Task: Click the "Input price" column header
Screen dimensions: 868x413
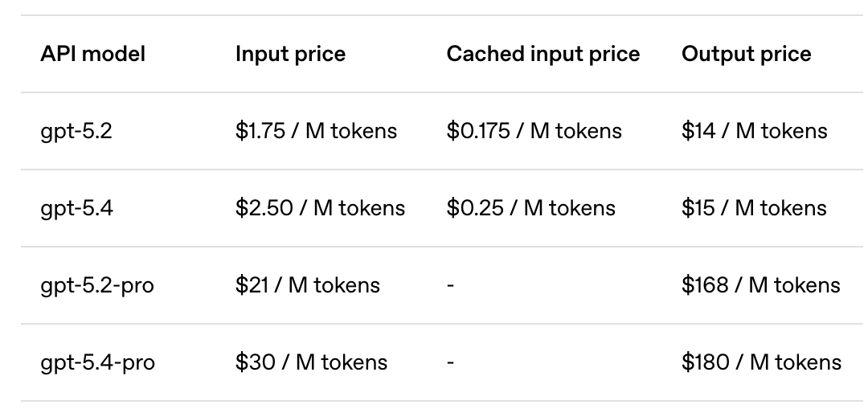Action: 290,54
